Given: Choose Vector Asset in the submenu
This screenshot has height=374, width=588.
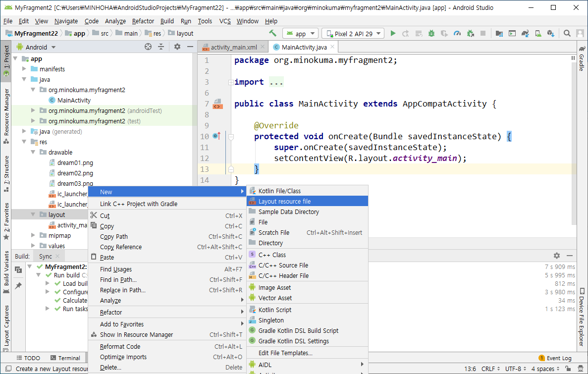Looking at the screenshot, I should coord(308,298).
